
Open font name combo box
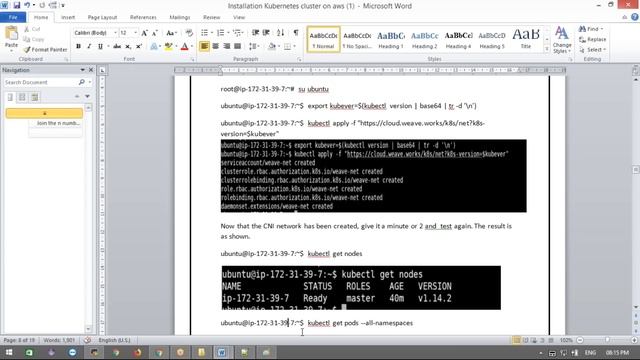96,33
